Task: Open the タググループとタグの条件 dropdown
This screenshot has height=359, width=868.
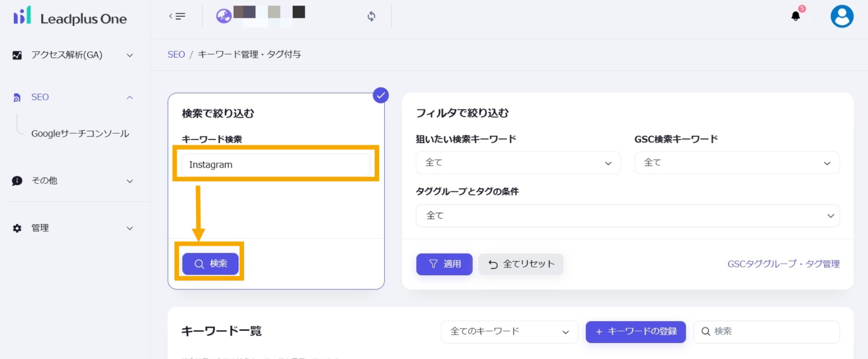Action: 627,216
